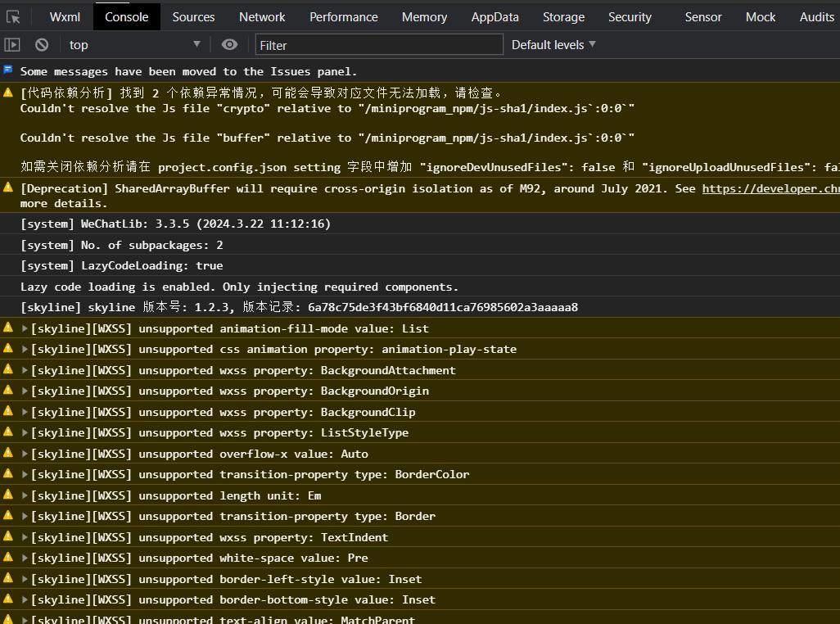
Task: Expand the transition-property type Border warning
Action: coord(24,517)
